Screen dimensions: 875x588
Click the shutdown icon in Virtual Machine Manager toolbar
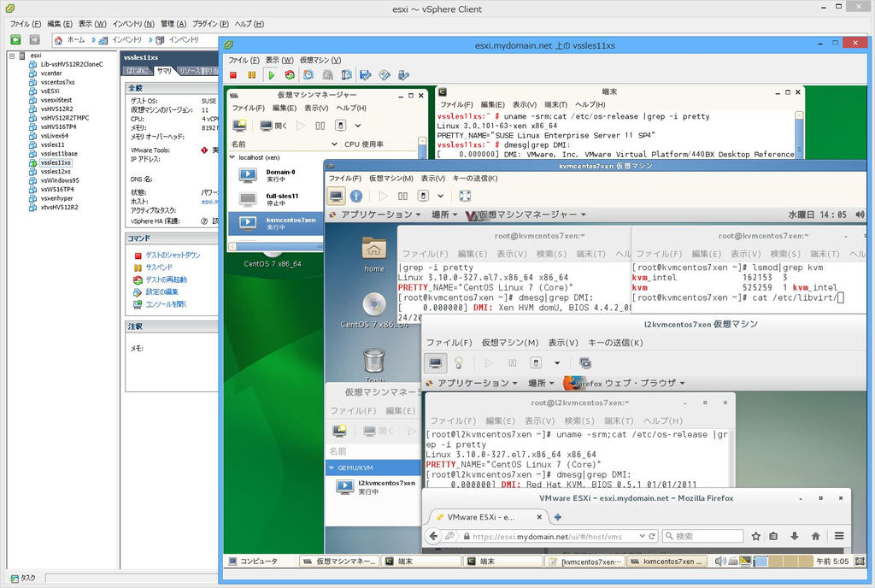click(x=340, y=126)
